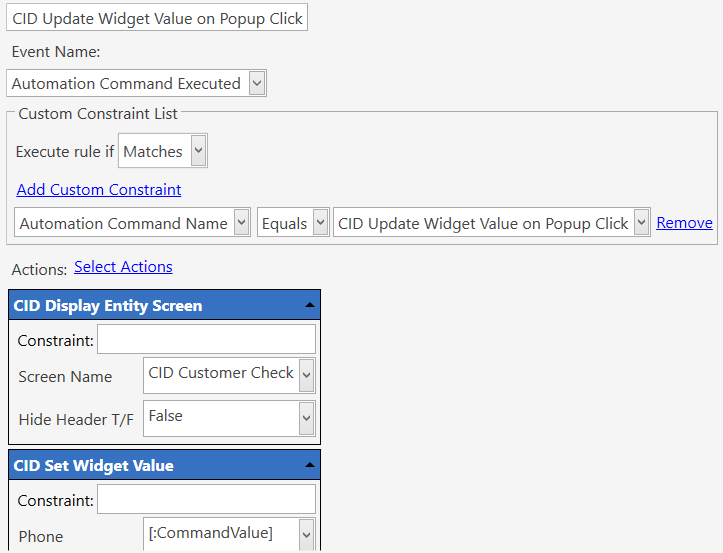The width and height of the screenshot is (723, 553).
Task: Click Constraint field in Set Widget Value
Action: (x=207, y=499)
